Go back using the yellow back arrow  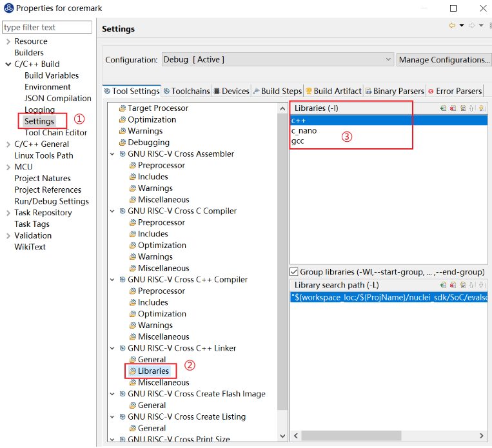click(x=452, y=26)
